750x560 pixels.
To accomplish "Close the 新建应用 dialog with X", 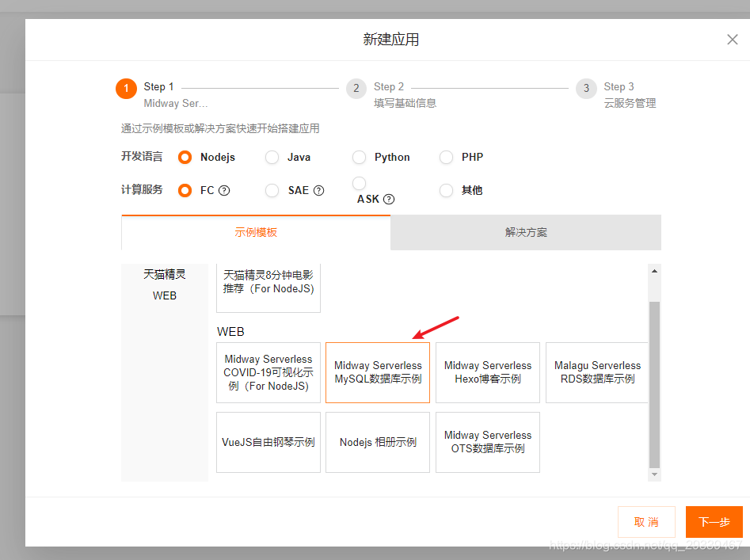I will (x=732, y=40).
